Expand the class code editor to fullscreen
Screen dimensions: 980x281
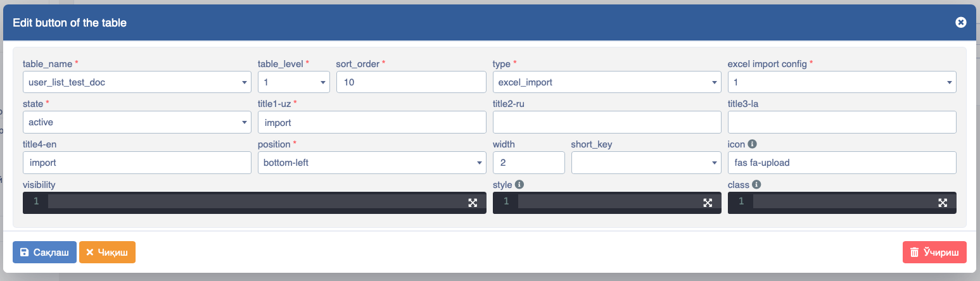click(943, 203)
